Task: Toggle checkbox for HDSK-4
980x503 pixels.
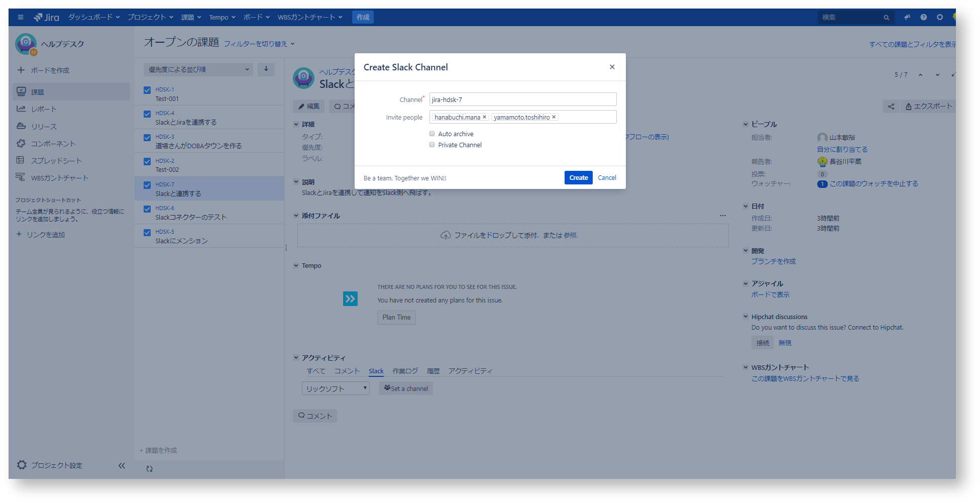Action: (147, 114)
